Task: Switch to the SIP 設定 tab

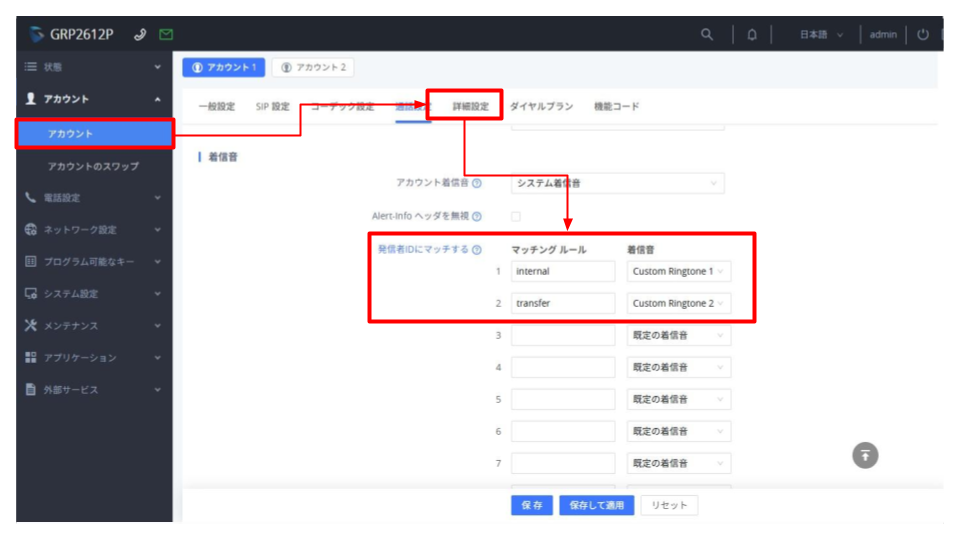Action: pos(272,107)
